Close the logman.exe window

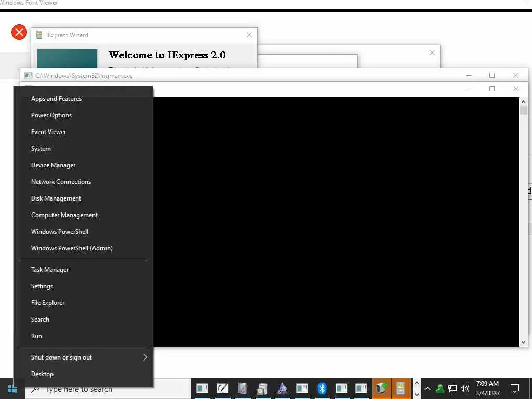tap(516, 75)
